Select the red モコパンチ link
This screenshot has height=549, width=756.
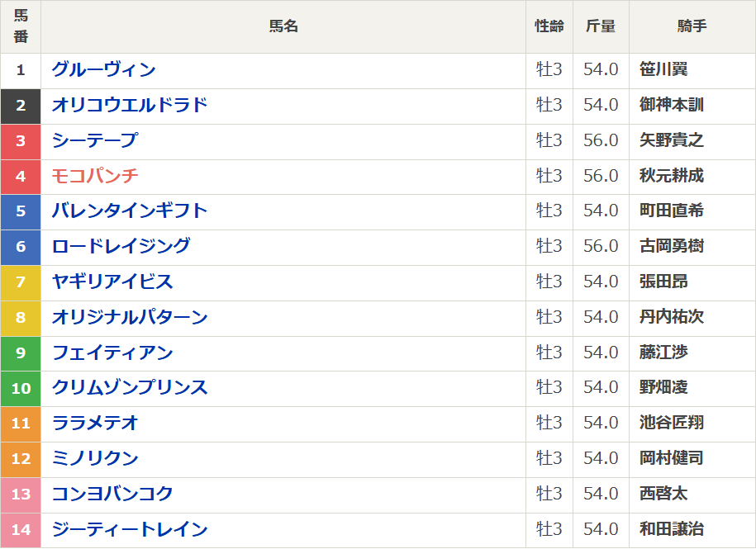94,176
